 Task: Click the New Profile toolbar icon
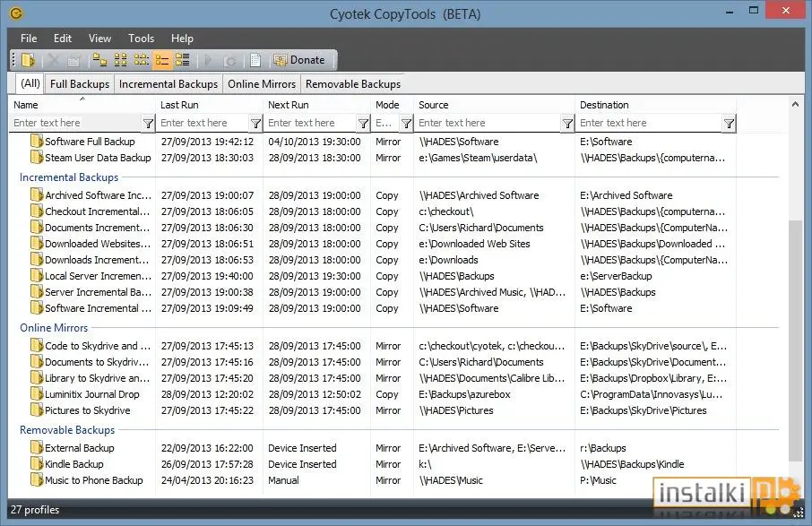click(x=28, y=60)
